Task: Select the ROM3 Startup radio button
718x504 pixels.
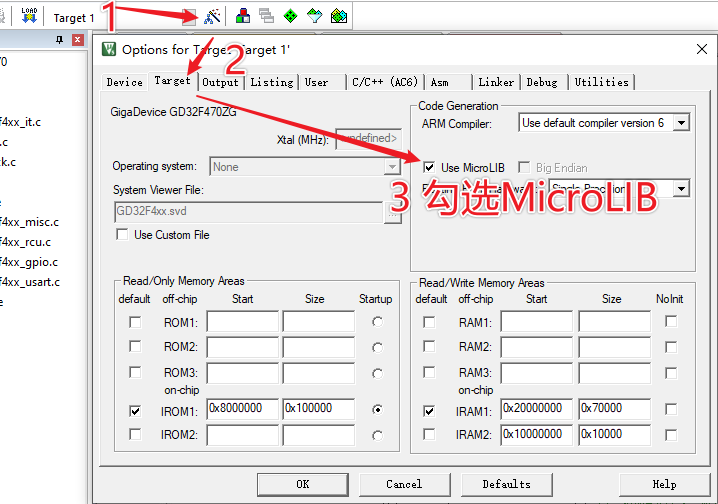Action: [377, 374]
